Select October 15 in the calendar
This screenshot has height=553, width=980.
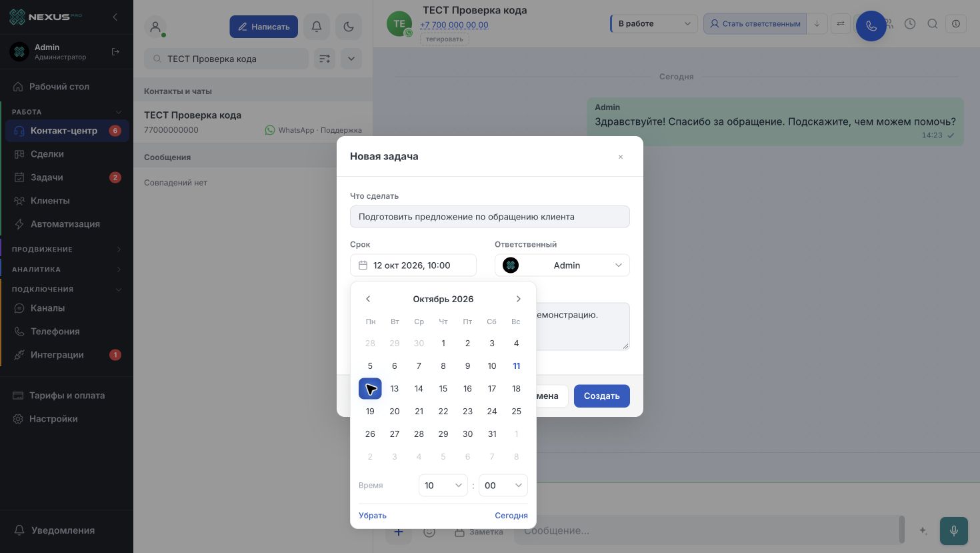click(443, 389)
